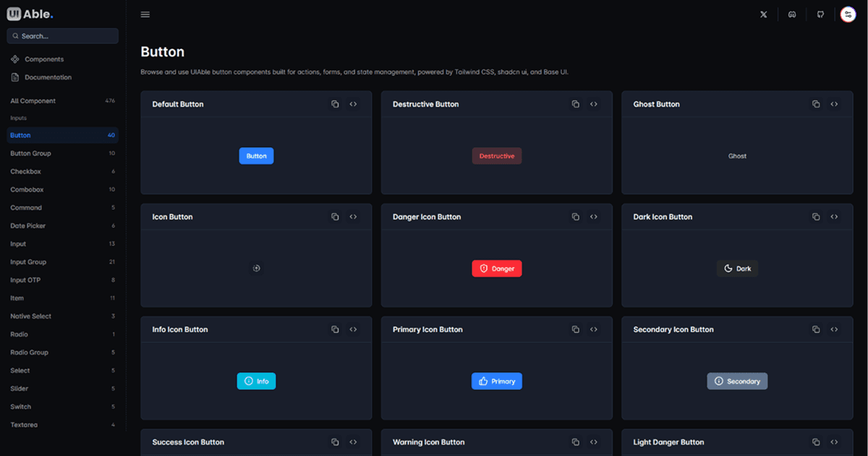View code for Default Button

[x=353, y=104]
